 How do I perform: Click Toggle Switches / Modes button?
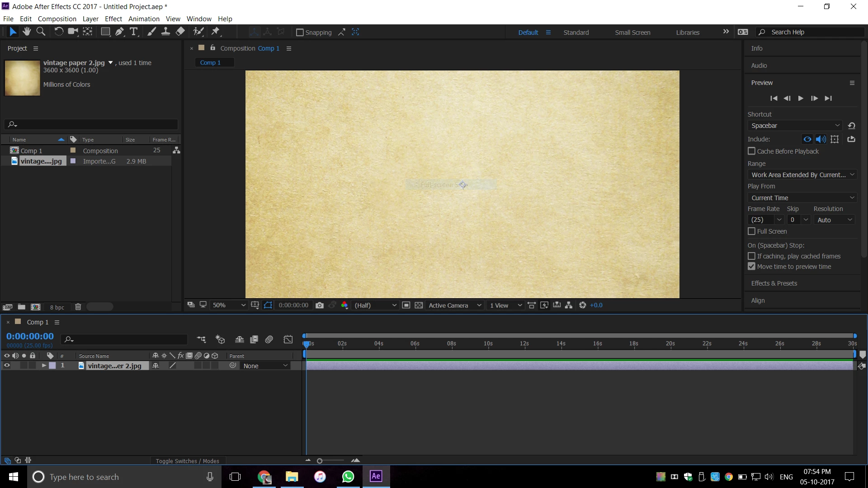[187, 461]
